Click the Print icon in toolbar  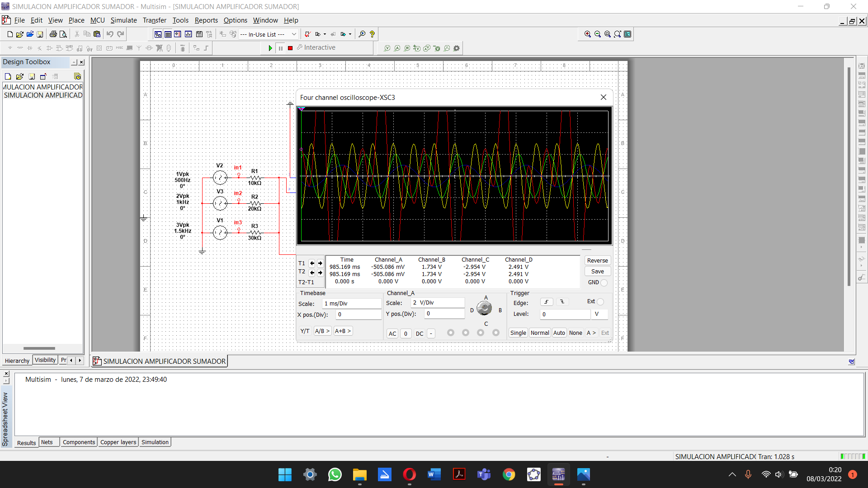[x=53, y=34]
